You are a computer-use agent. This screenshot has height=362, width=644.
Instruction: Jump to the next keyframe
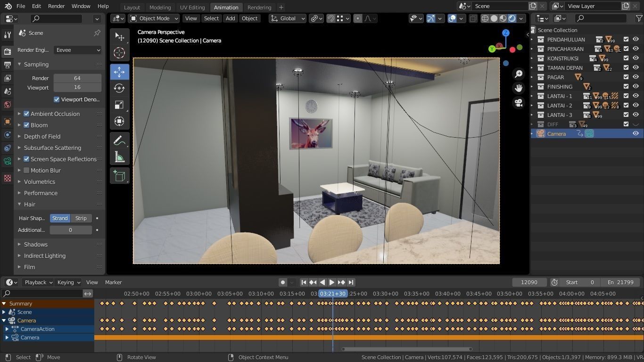(x=341, y=282)
